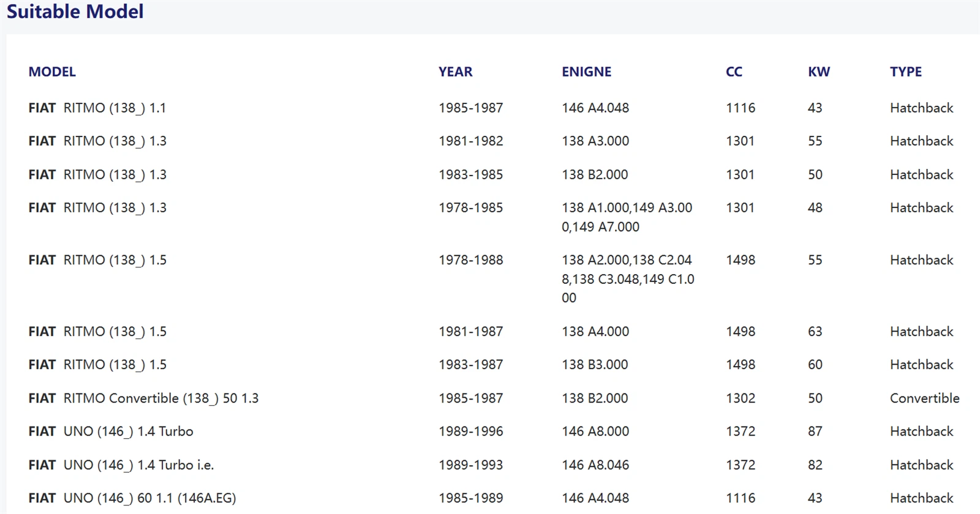Click engine 138 B2.000 in 1983-1985 row
This screenshot has width=980, height=514.
(x=595, y=174)
